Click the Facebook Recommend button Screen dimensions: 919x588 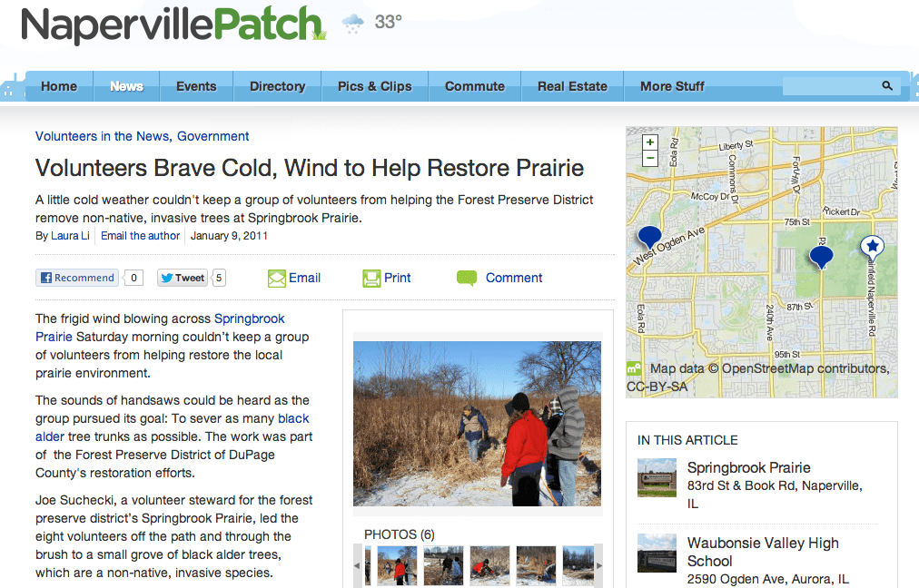click(x=77, y=278)
